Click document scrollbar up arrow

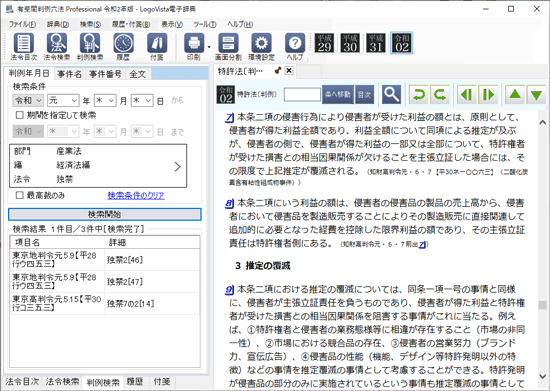542,122
